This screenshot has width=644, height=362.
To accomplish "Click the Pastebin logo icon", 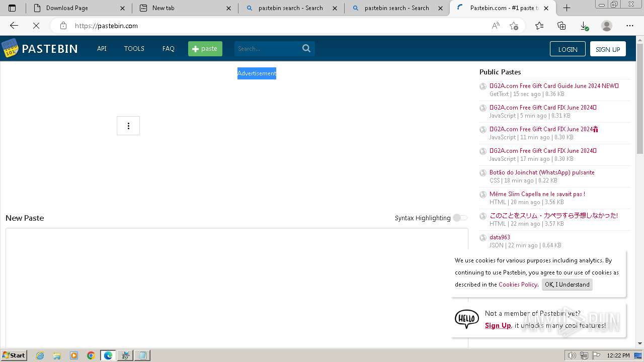I will tap(10, 48).
